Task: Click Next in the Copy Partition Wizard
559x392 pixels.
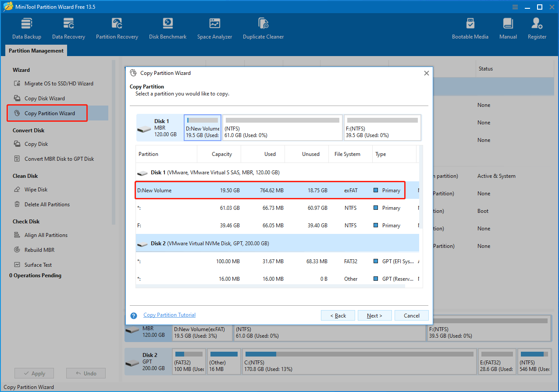Action: [x=374, y=315]
